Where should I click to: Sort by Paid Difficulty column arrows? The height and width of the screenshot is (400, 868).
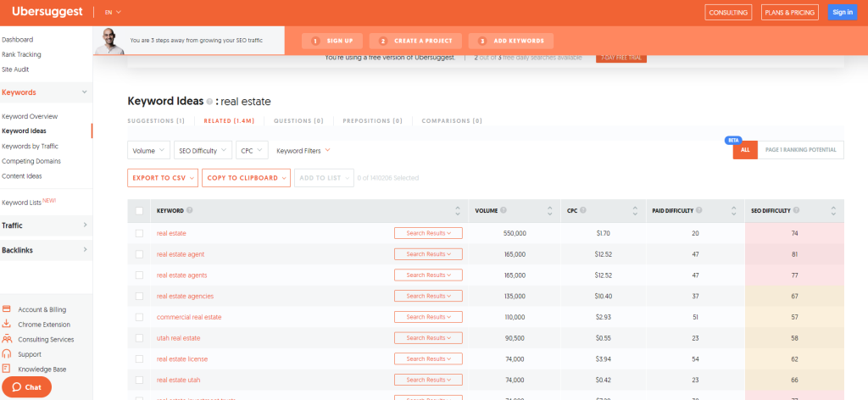click(x=734, y=211)
